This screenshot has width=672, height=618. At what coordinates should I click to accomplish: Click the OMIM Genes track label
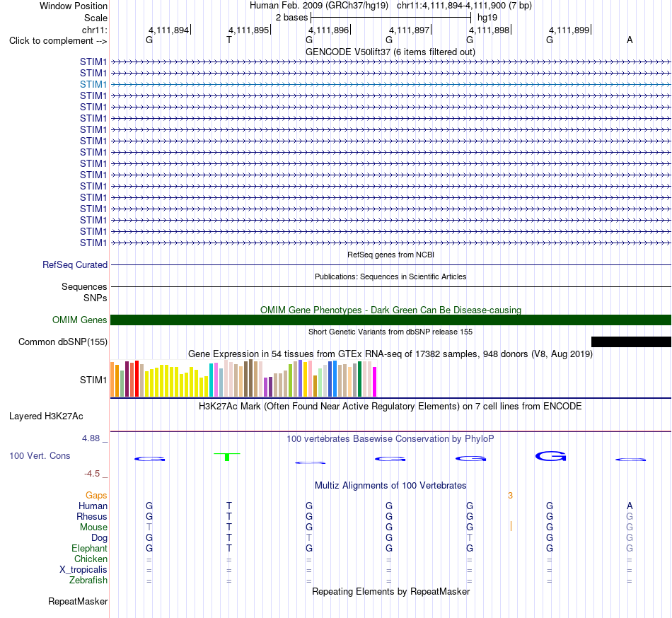tap(80, 320)
